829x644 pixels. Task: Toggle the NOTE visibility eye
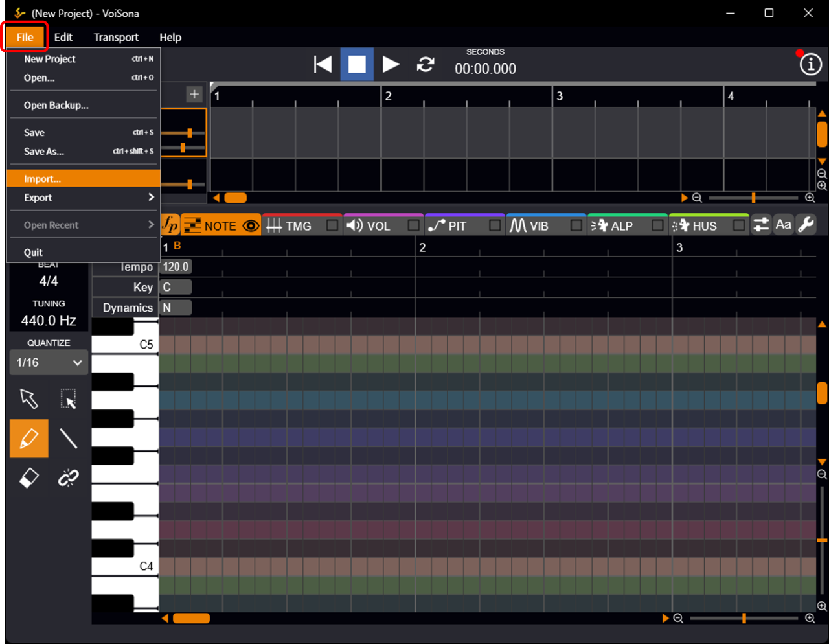(x=251, y=225)
